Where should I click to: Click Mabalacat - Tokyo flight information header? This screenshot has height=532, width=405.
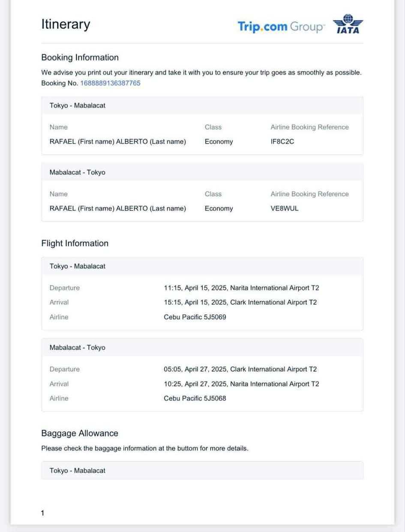click(78, 348)
